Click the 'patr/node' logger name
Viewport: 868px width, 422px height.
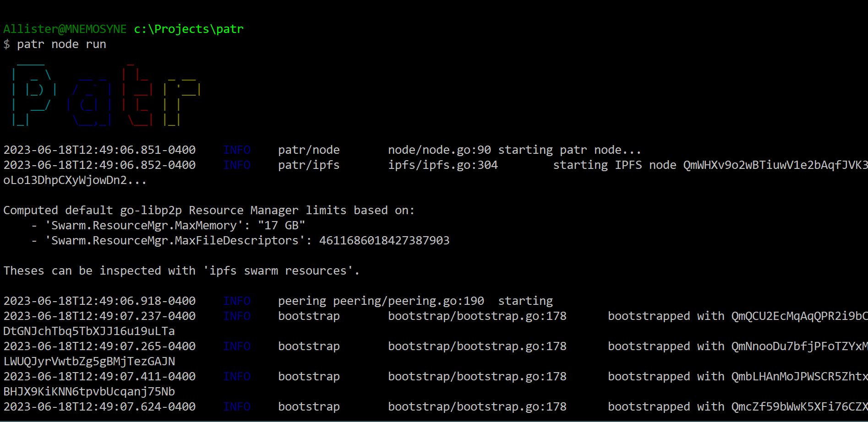[309, 150]
